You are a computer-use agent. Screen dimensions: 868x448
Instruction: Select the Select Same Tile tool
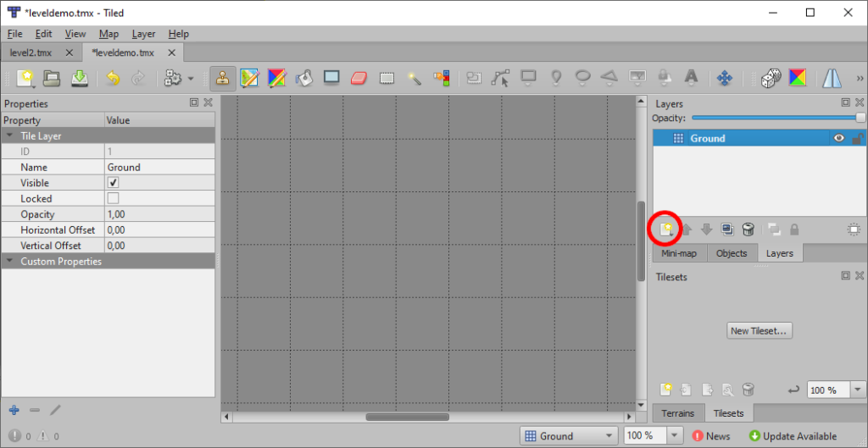pyautogui.click(x=442, y=79)
